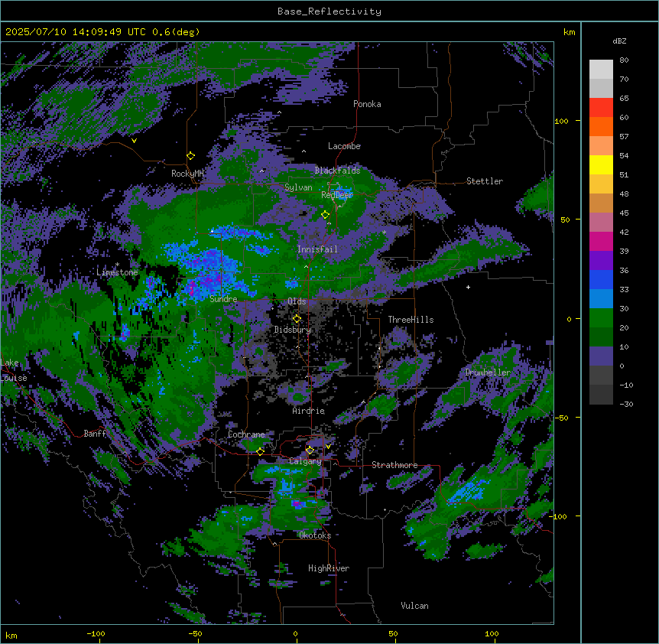Select the bright yellow 54-51 dBZ swatch
The width and height of the screenshot is (659, 644).
[x=601, y=164]
